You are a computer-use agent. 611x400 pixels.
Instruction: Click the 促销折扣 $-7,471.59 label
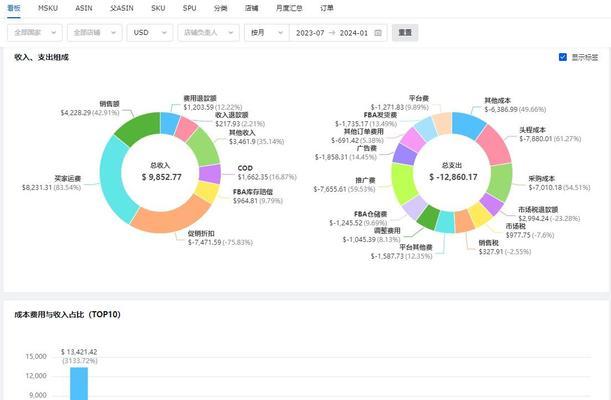coord(220,238)
